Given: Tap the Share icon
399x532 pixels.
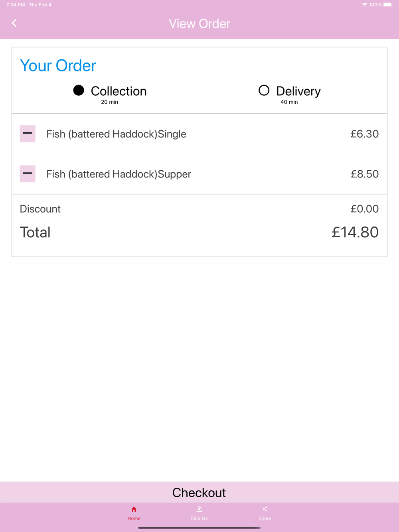Looking at the screenshot, I should tap(265, 509).
